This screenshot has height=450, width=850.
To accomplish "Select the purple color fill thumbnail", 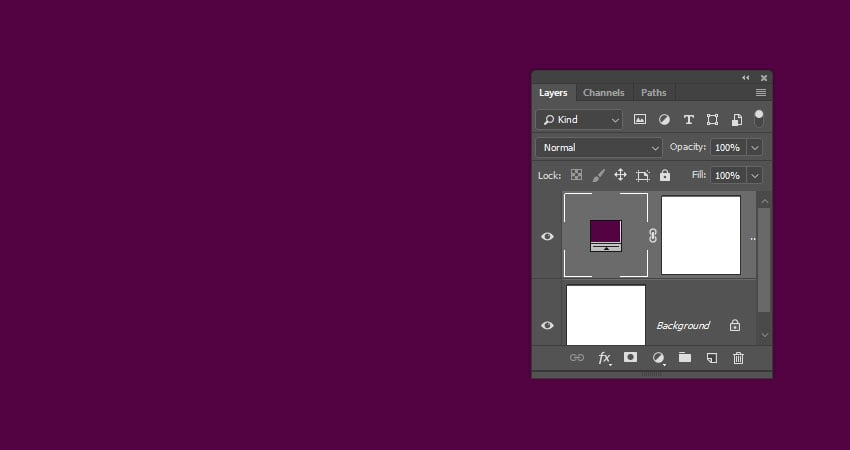I will pos(606,235).
